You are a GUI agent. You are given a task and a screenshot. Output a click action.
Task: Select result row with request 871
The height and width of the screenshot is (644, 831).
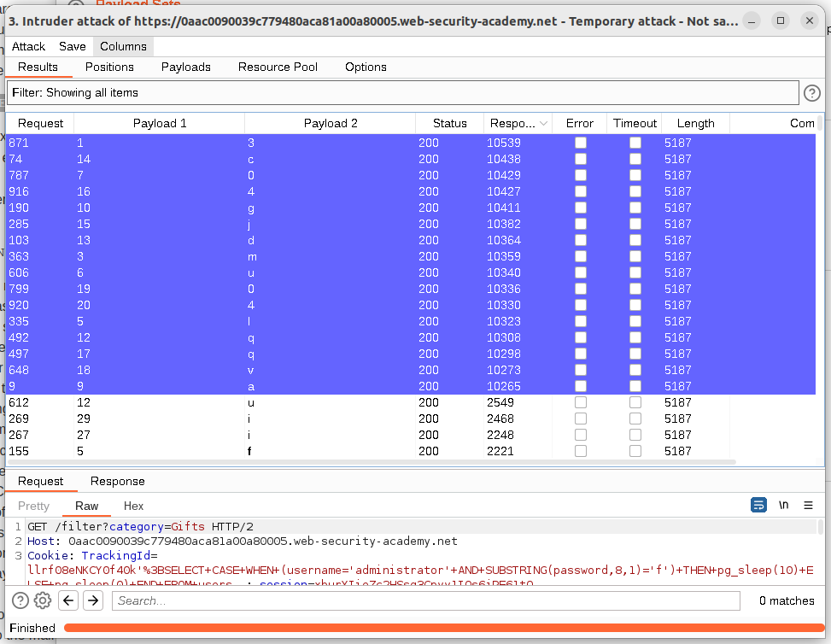[x=411, y=143]
